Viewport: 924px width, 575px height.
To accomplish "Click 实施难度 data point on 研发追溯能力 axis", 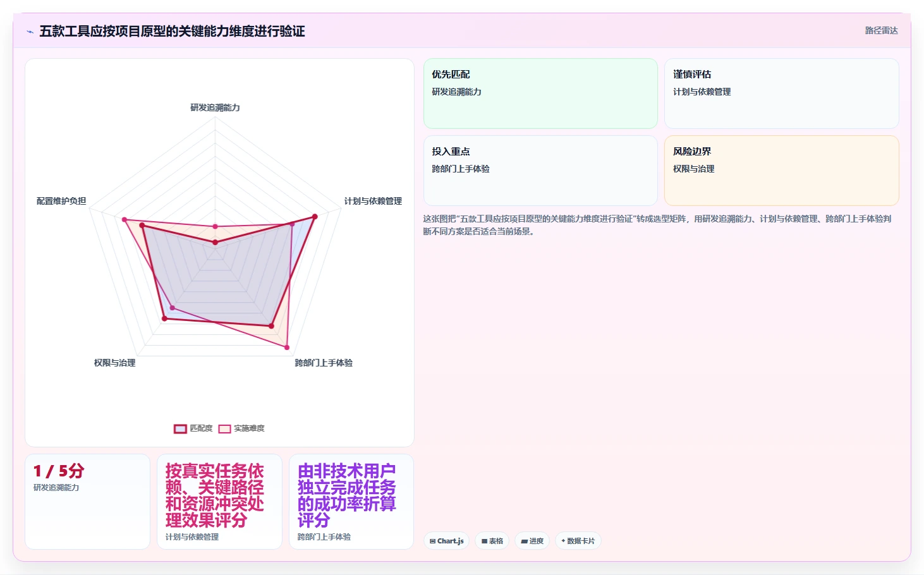I will point(215,226).
